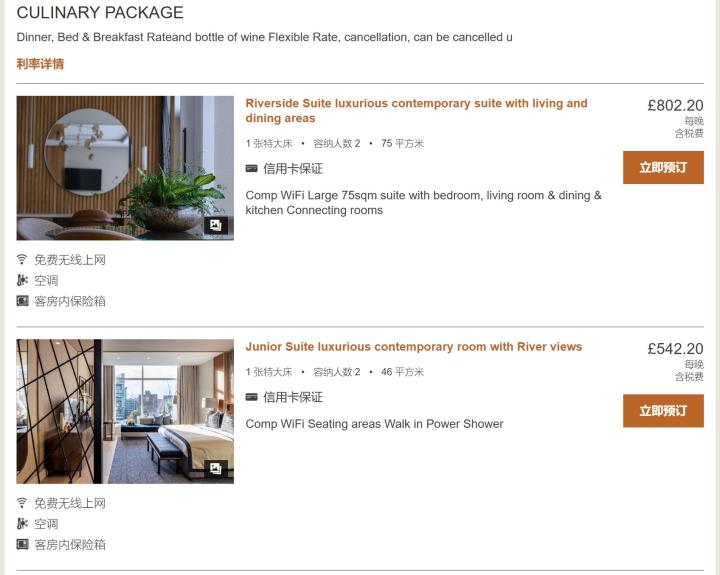The image size is (720, 575).
Task: Click the Riverside Suite in-room safe icon
Action: point(22,301)
